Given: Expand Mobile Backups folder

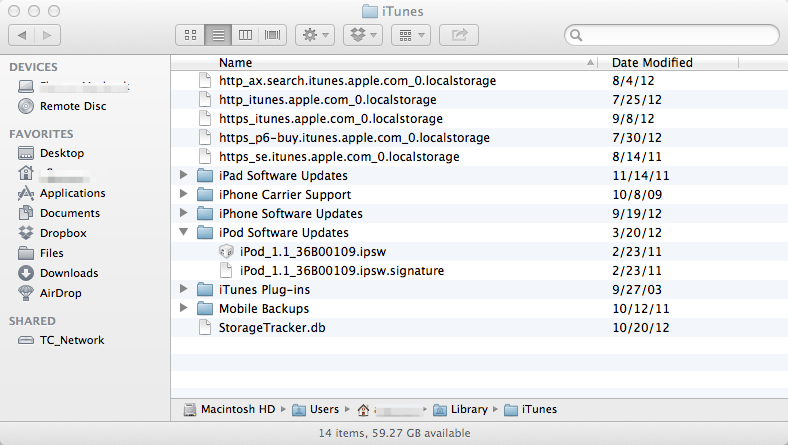Looking at the screenshot, I should click(184, 308).
